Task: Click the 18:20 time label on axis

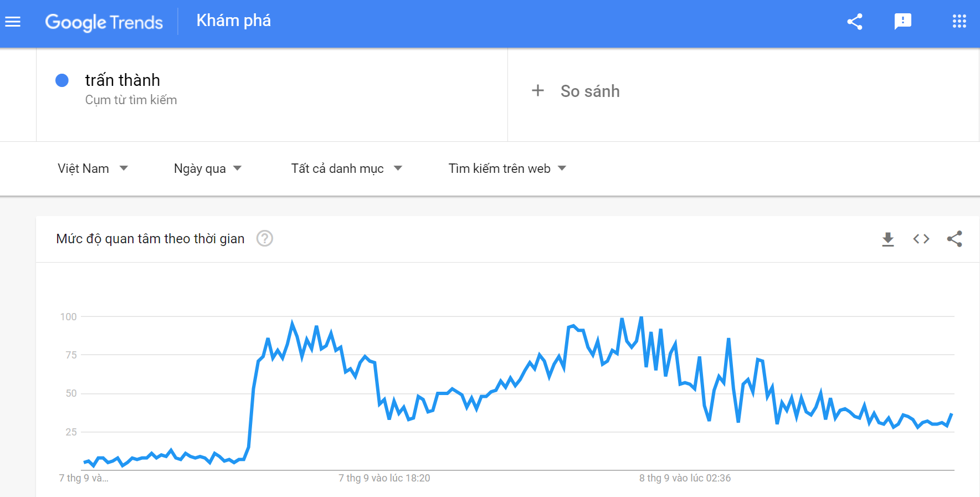Action: click(x=384, y=478)
